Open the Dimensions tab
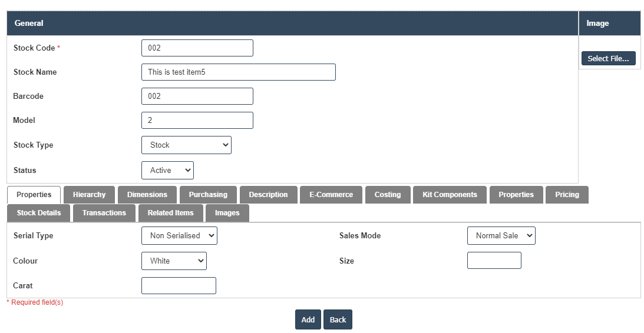644x333 pixels. coord(147,195)
